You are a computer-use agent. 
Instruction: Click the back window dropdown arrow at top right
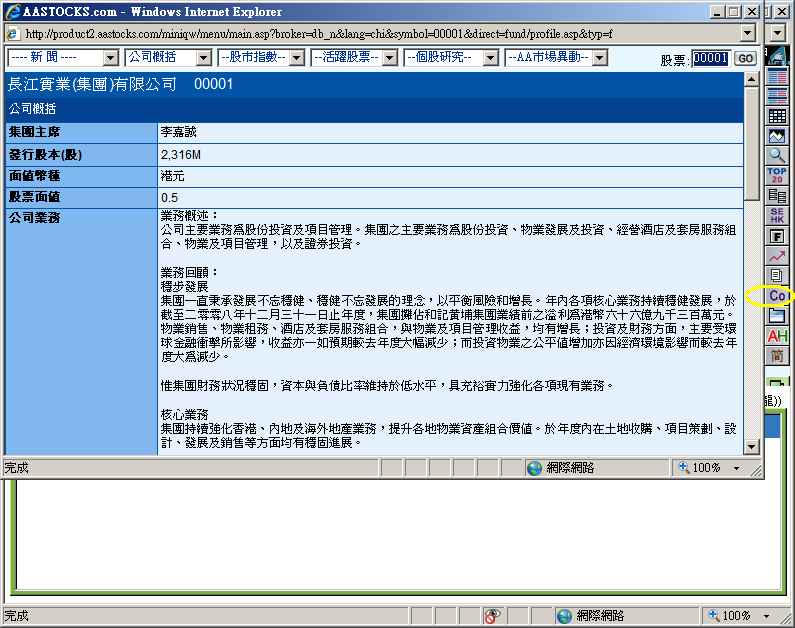click(x=777, y=33)
